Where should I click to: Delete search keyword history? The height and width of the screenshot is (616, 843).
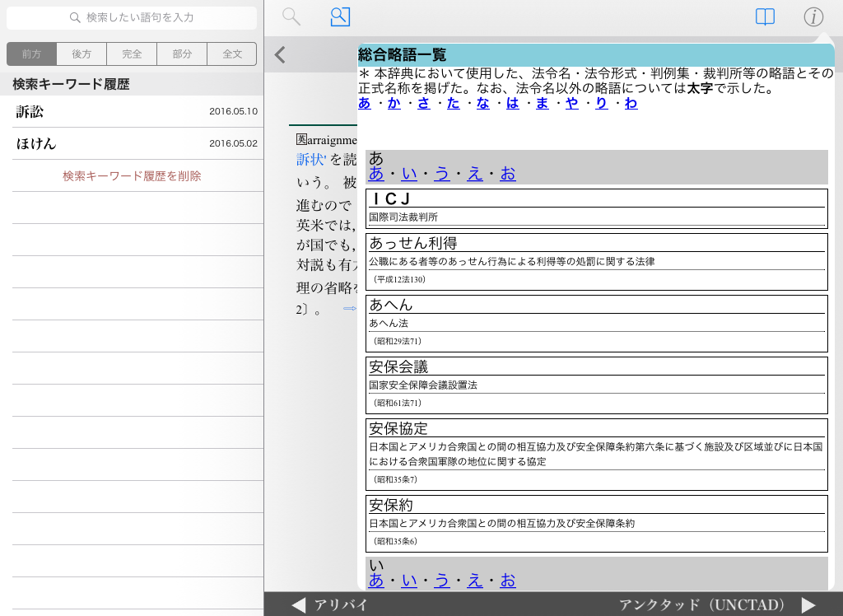tap(132, 175)
